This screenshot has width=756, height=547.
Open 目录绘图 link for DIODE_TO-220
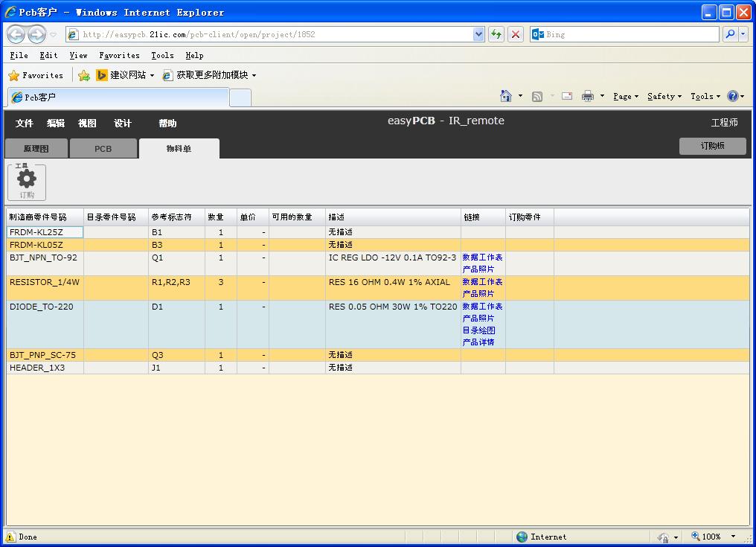(x=478, y=330)
